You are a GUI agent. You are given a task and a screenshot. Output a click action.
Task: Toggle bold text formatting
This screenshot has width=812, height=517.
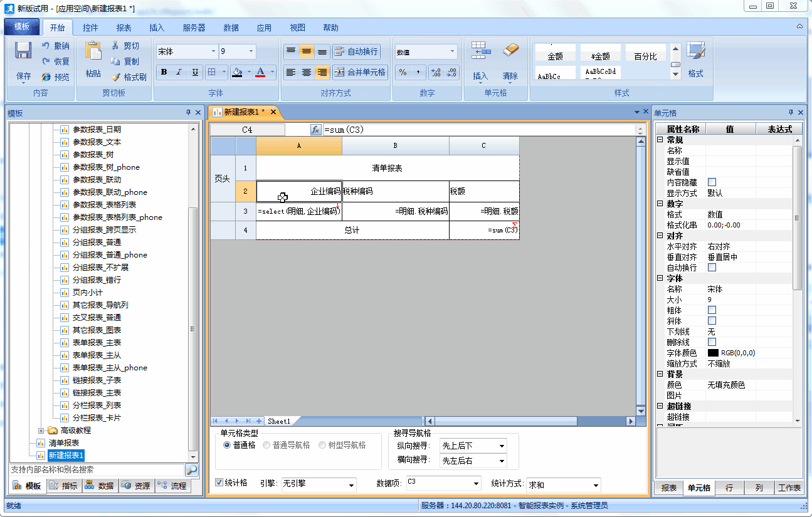point(164,72)
